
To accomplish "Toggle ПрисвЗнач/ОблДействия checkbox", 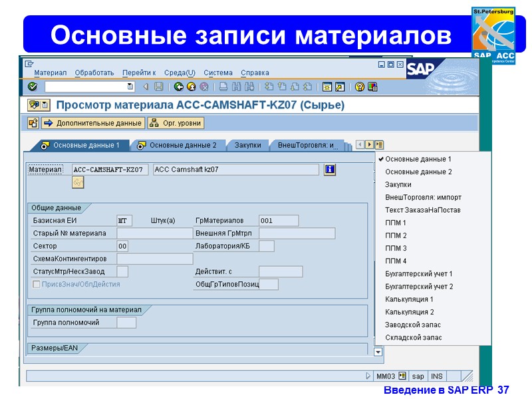I will [36, 285].
